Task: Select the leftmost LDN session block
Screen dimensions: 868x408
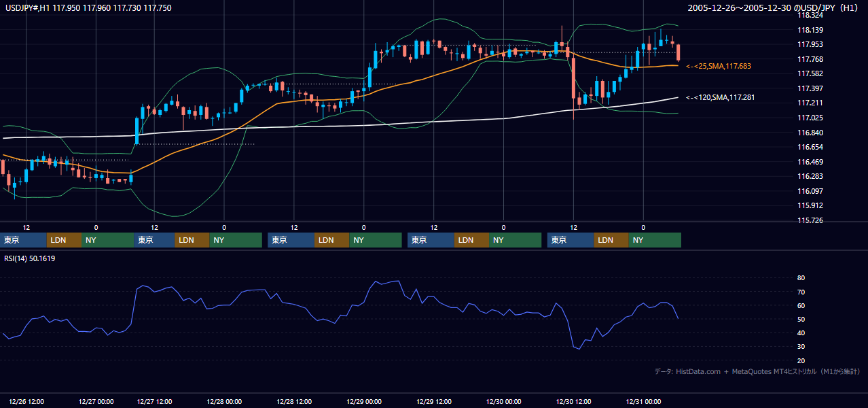Action: click(x=64, y=240)
